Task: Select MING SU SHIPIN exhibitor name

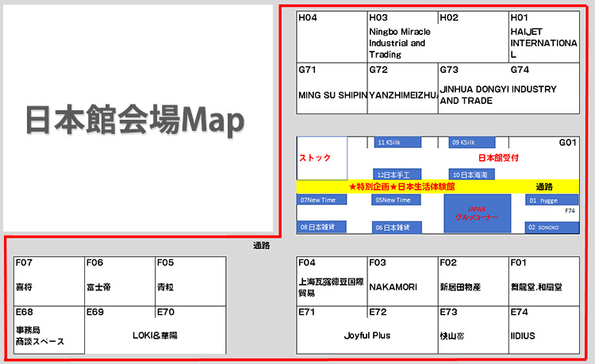Action: 332,95
